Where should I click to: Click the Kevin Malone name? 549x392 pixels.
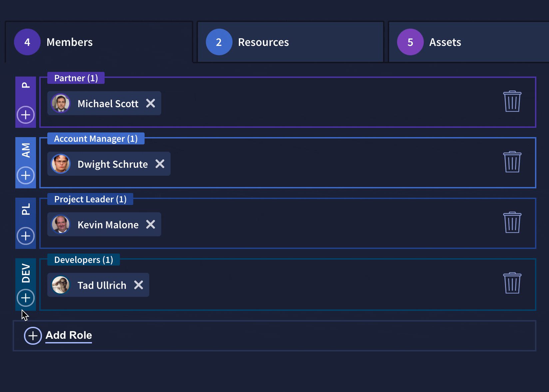point(108,225)
